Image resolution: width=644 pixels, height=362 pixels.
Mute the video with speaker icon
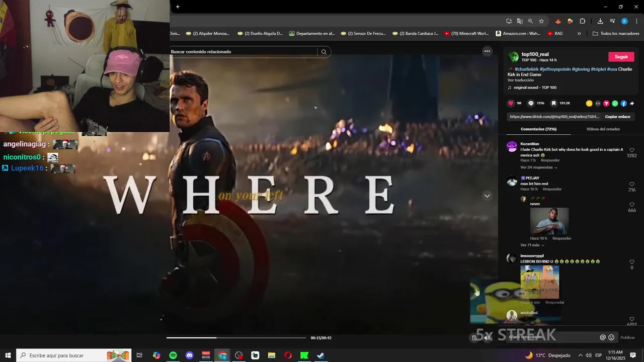click(x=487, y=338)
